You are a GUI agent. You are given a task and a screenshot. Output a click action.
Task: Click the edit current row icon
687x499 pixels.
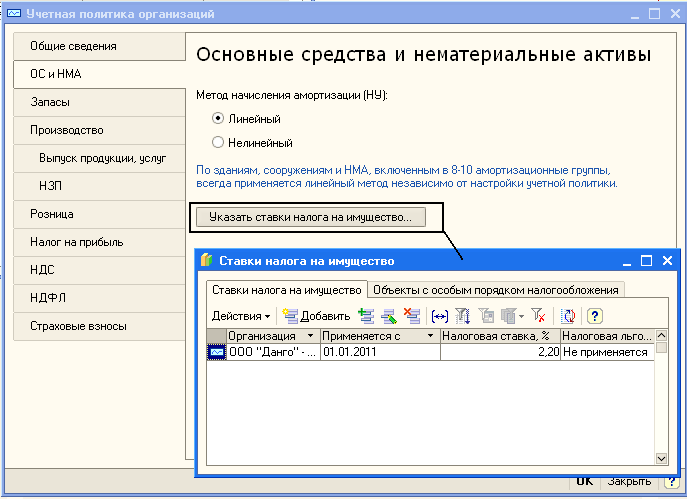(389, 316)
